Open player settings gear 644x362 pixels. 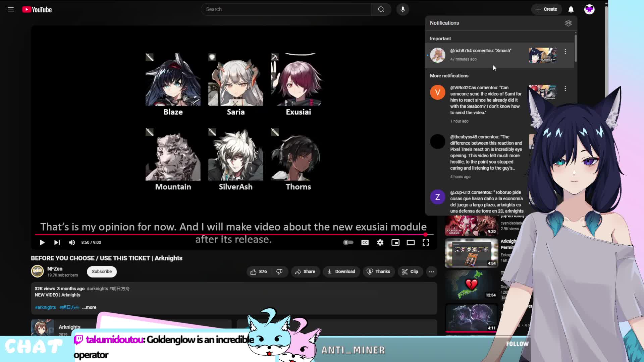click(x=380, y=242)
